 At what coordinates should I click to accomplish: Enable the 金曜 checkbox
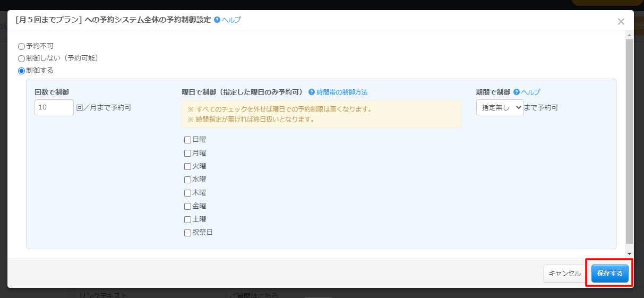[x=187, y=207]
